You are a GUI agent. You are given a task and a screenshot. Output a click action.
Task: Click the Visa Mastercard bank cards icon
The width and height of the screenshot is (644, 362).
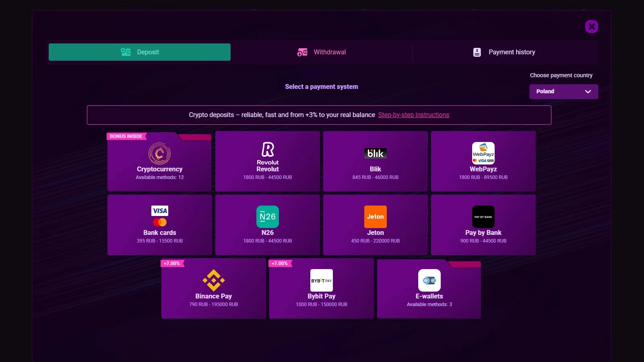(x=160, y=216)
